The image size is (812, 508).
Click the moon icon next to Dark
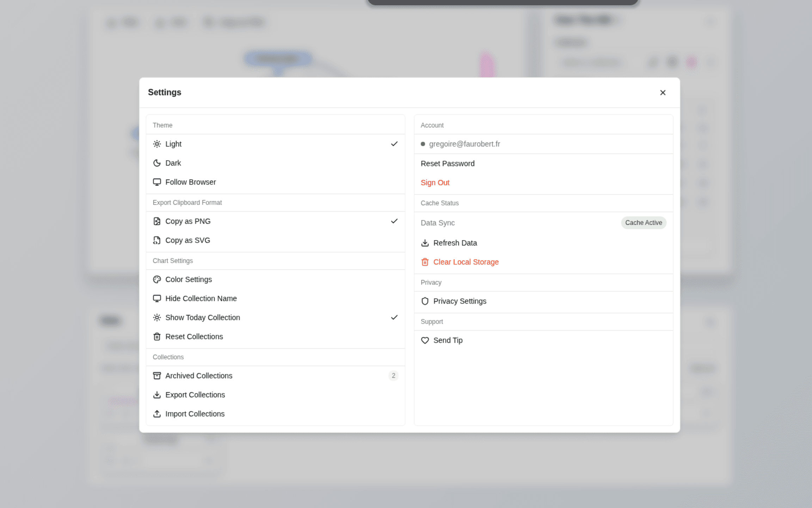point(157,163)
